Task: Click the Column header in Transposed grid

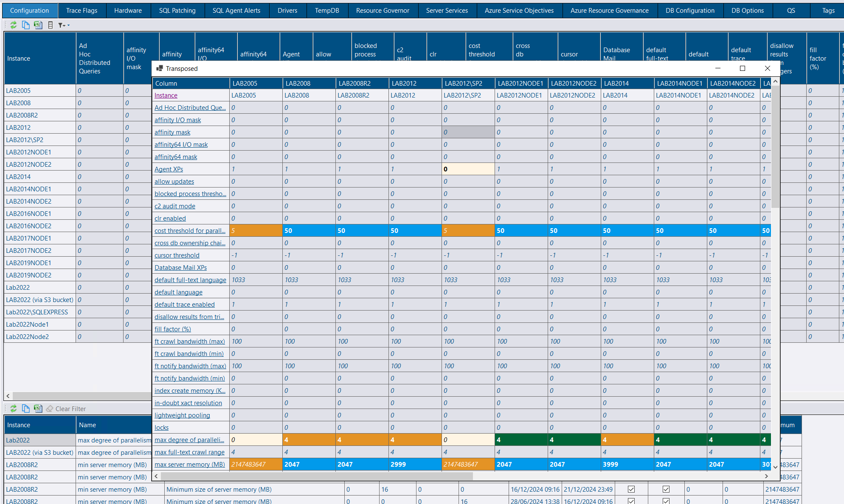Action: coord(191,84)
